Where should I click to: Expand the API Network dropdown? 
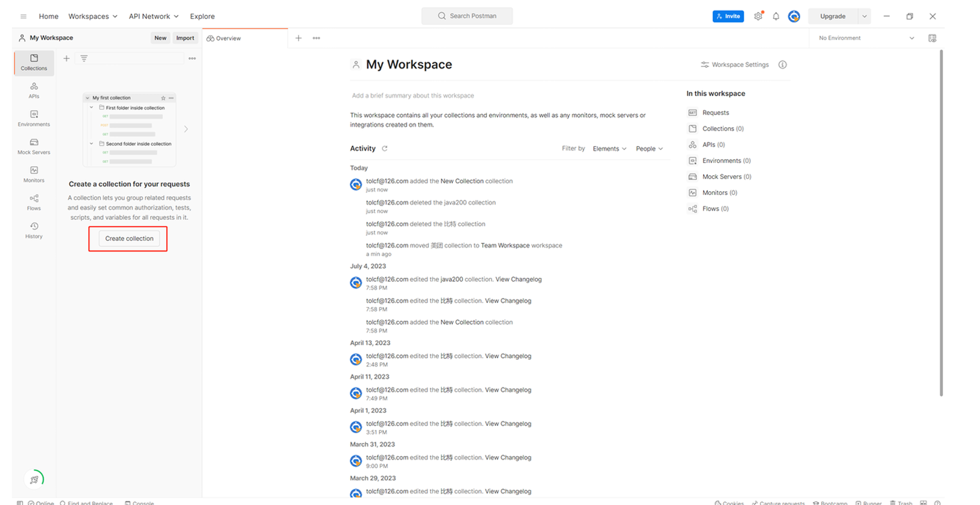tap(153, 16)
